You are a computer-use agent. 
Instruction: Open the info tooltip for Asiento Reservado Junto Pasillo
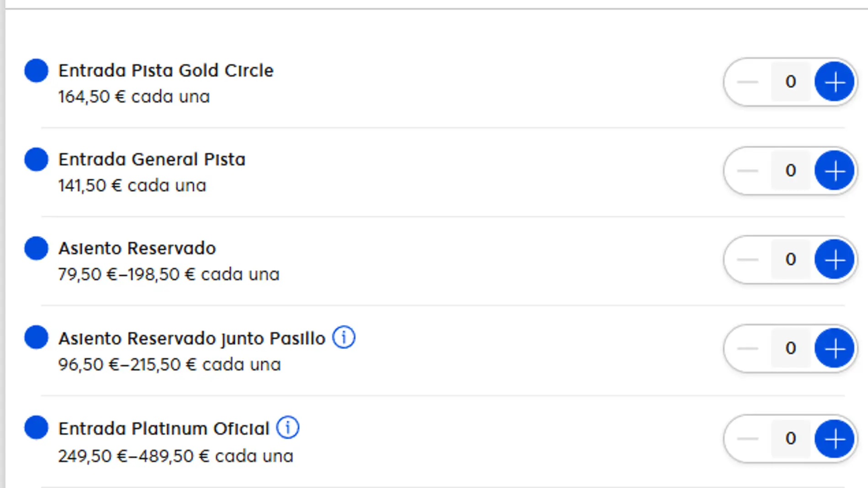[344, 338]
